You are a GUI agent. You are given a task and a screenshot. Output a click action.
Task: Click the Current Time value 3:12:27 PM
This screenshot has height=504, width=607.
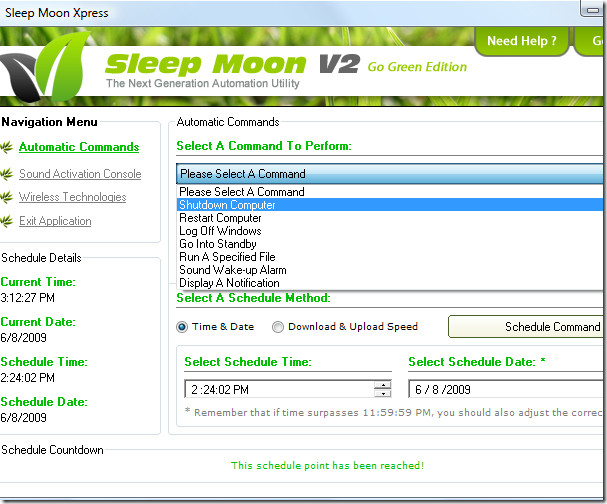[x=27, y=298]
